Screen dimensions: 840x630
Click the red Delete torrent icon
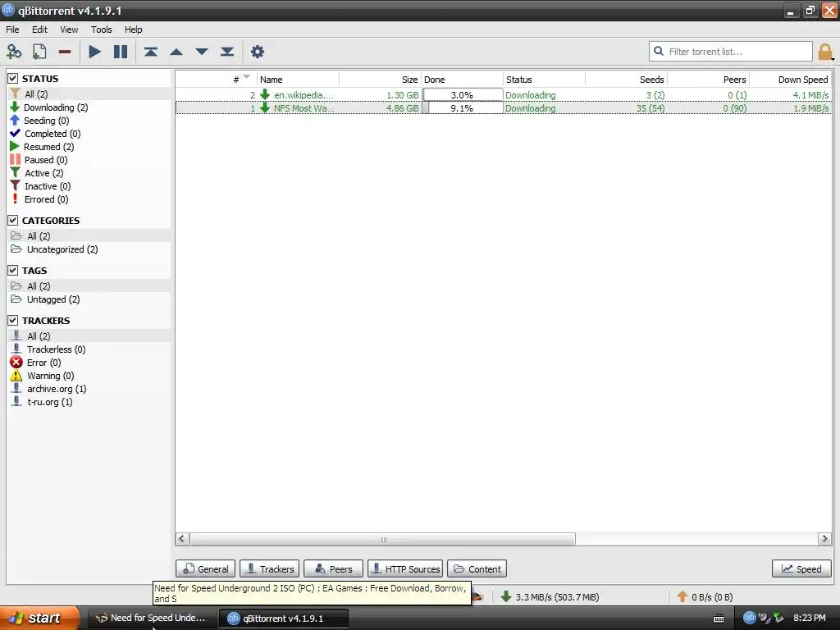click(65, 52)
